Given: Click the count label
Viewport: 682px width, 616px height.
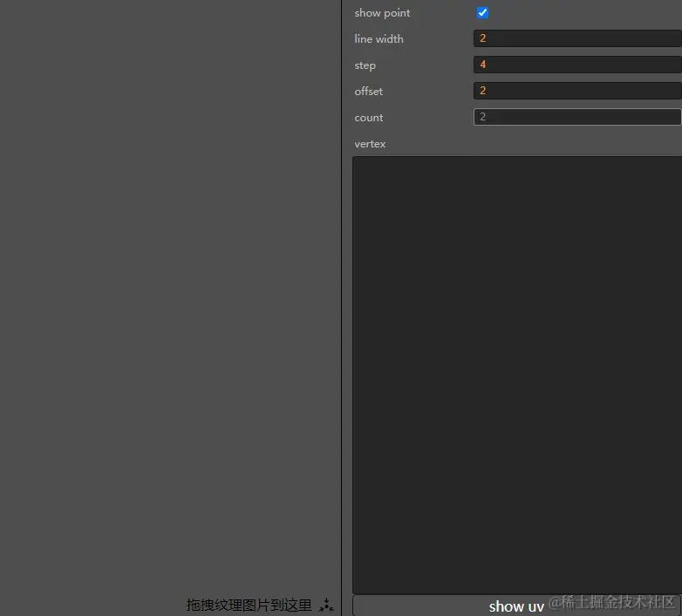Looking at the screenshot, I should (368, 118).
